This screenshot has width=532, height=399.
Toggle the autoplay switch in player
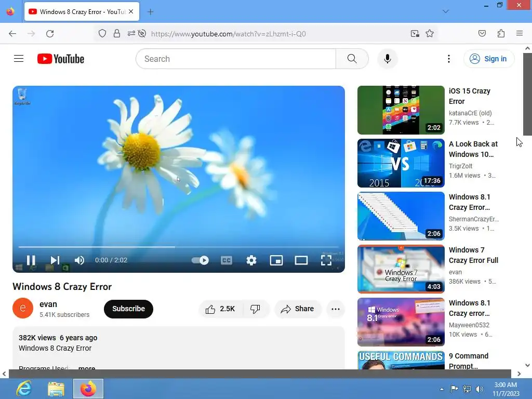click(x=200, y=260)
